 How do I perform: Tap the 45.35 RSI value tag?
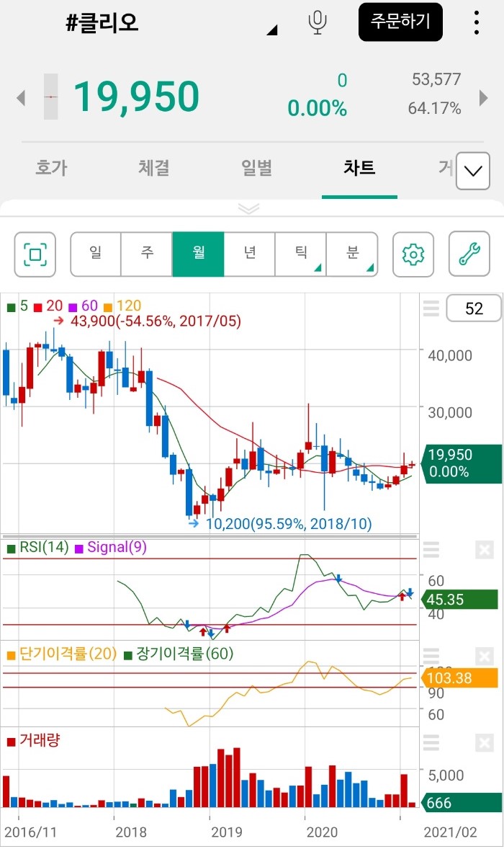pos(459,600)
